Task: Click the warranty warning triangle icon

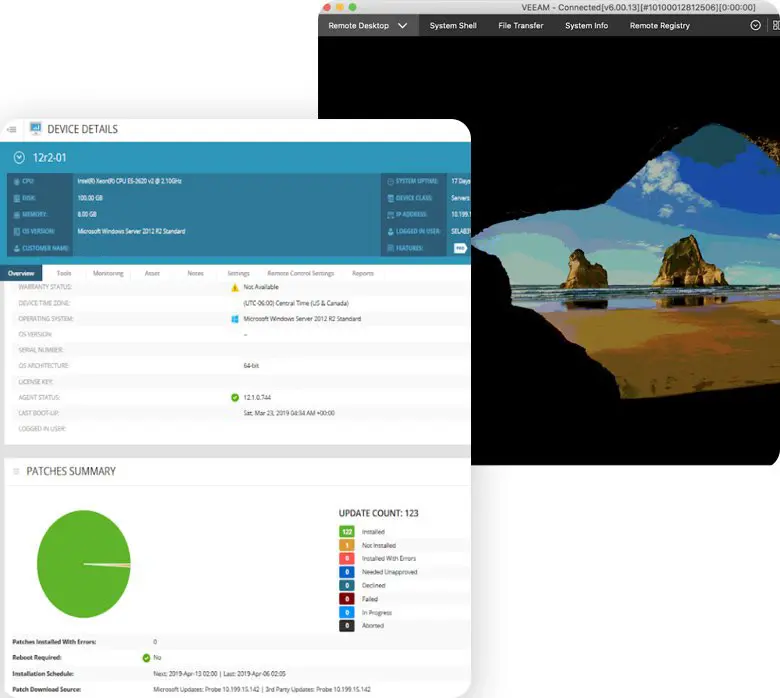Action: click(x=235, y=288)
